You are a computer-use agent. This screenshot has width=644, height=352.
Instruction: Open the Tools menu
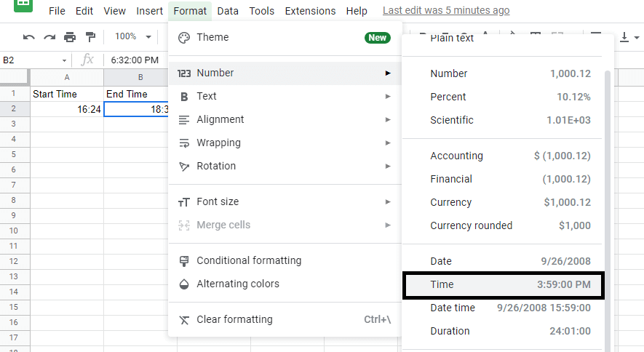coord(262,11)
